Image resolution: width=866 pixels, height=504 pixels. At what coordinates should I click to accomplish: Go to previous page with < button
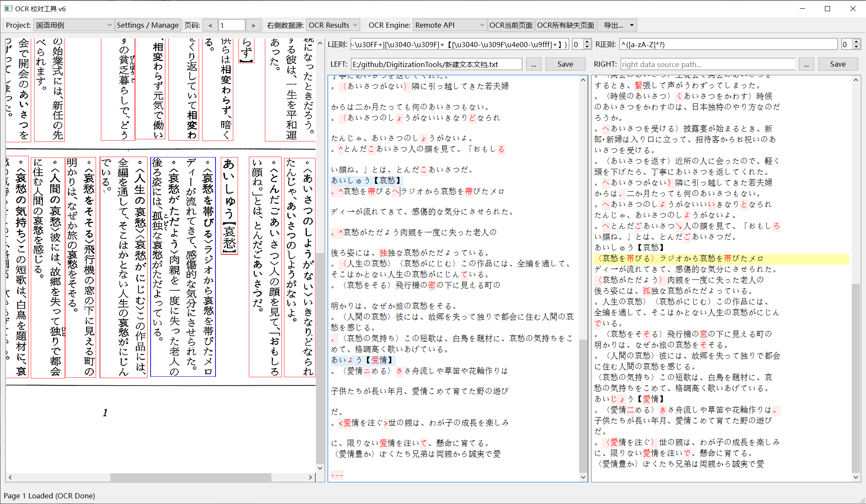pos(210,26)
